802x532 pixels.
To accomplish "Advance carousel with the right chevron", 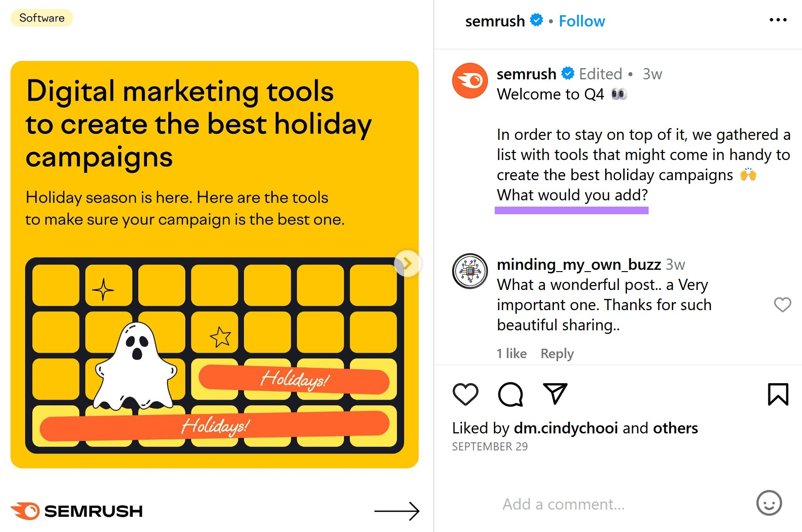I will pos(407,264).
